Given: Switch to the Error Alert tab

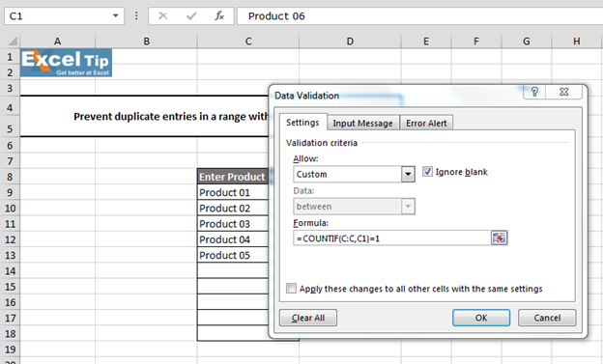Looking at the screenshot, I should tap(426, 123).
